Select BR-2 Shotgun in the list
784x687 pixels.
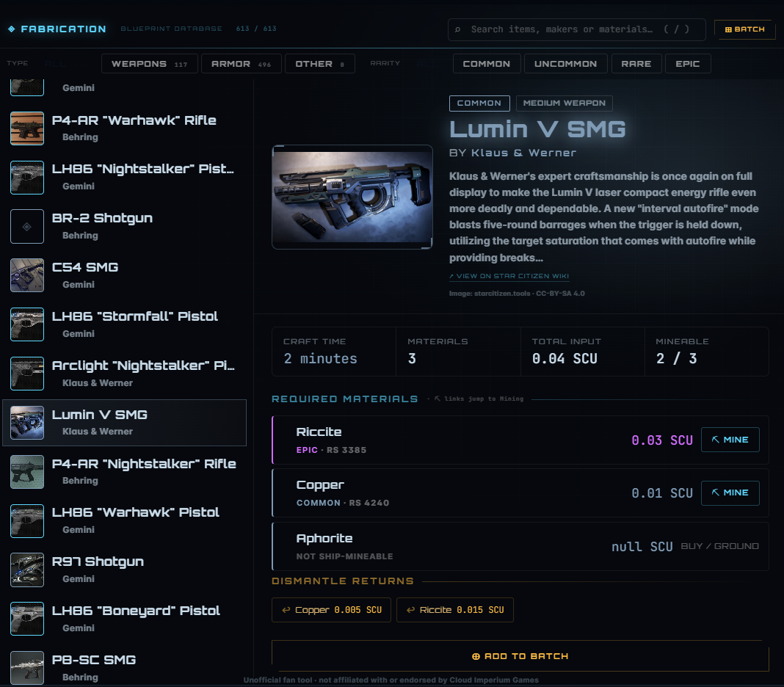click(x=125, y=227)
